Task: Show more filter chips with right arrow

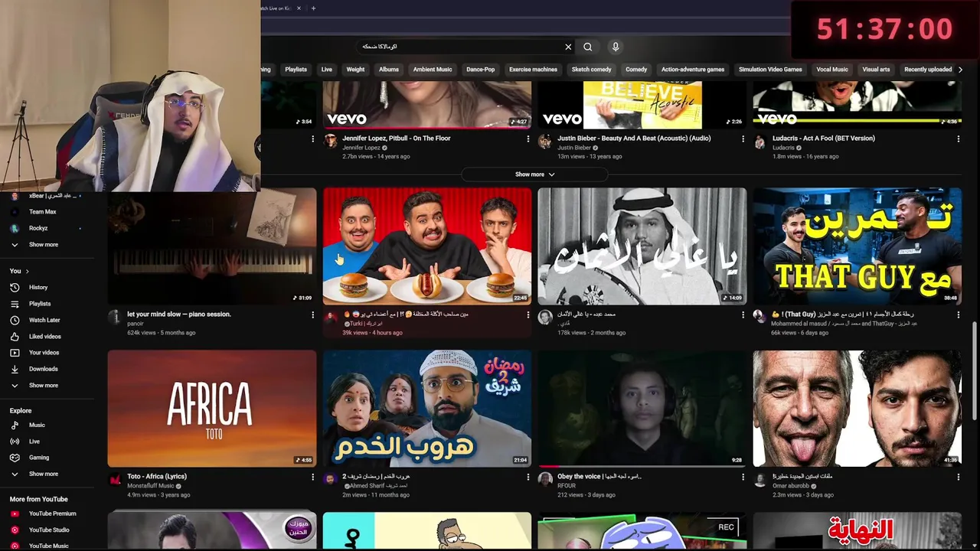Action: click(x=960, y=70)
